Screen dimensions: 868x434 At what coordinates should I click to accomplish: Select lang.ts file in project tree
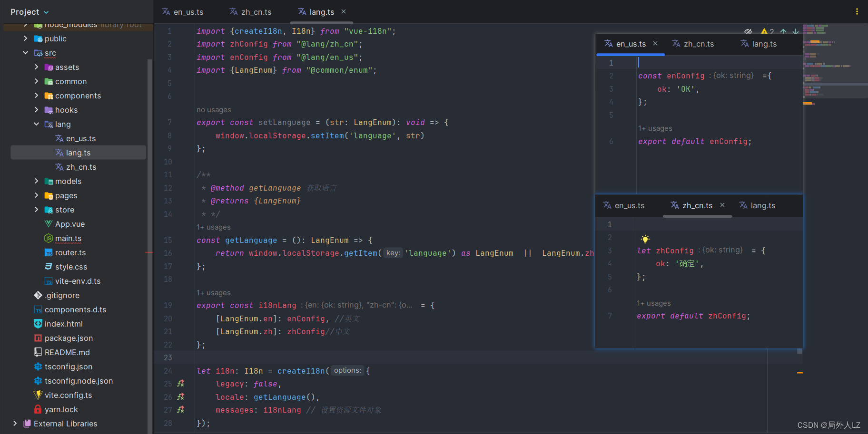(x=78, y=153)
